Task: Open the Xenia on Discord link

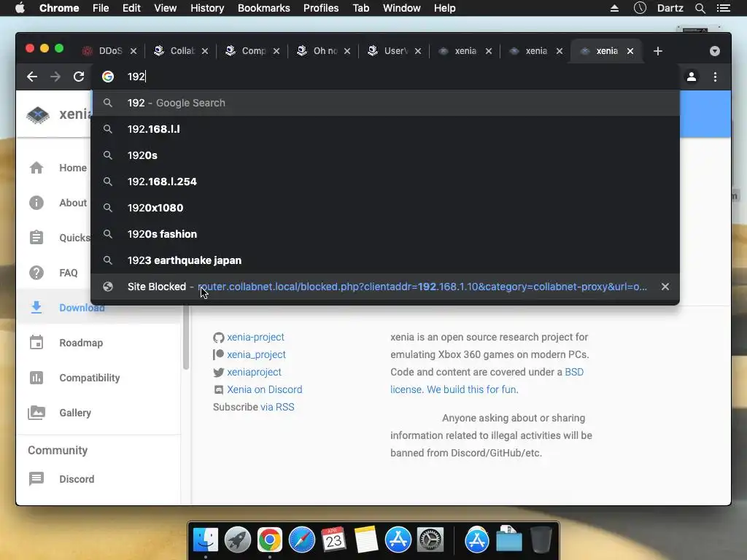Action: point(264,389)
